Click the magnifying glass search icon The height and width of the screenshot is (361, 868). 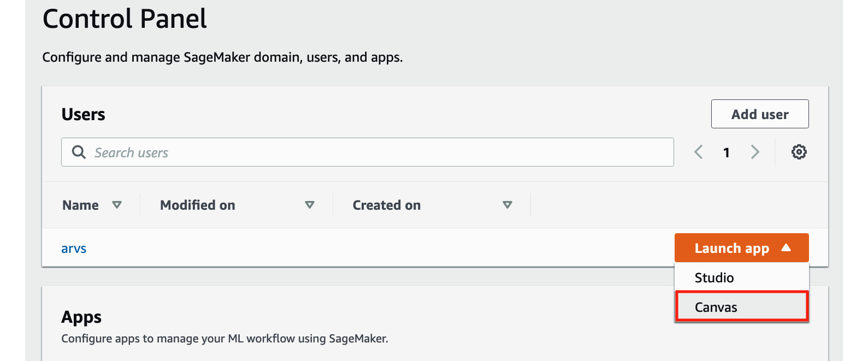79,152
